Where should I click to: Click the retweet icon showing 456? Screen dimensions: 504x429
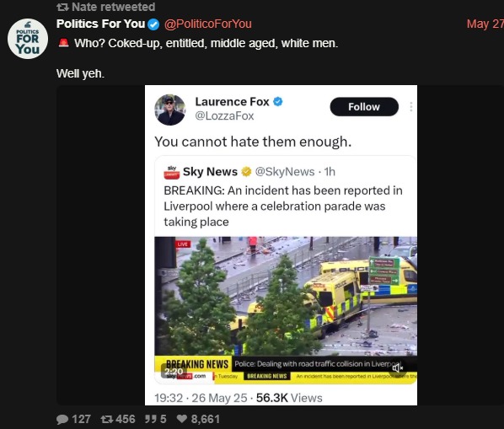pyautogui.click(x=106, y=419)
